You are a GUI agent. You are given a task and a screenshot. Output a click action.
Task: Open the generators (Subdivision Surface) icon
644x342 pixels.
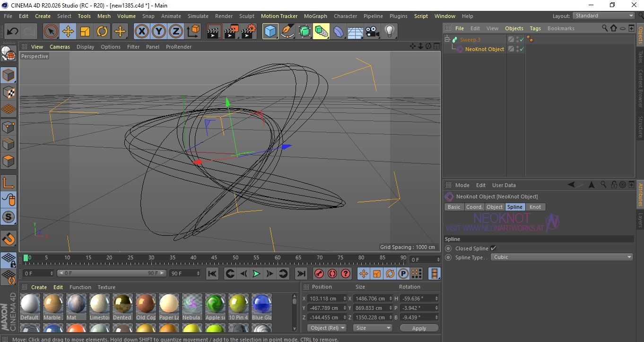click(304, 32)
